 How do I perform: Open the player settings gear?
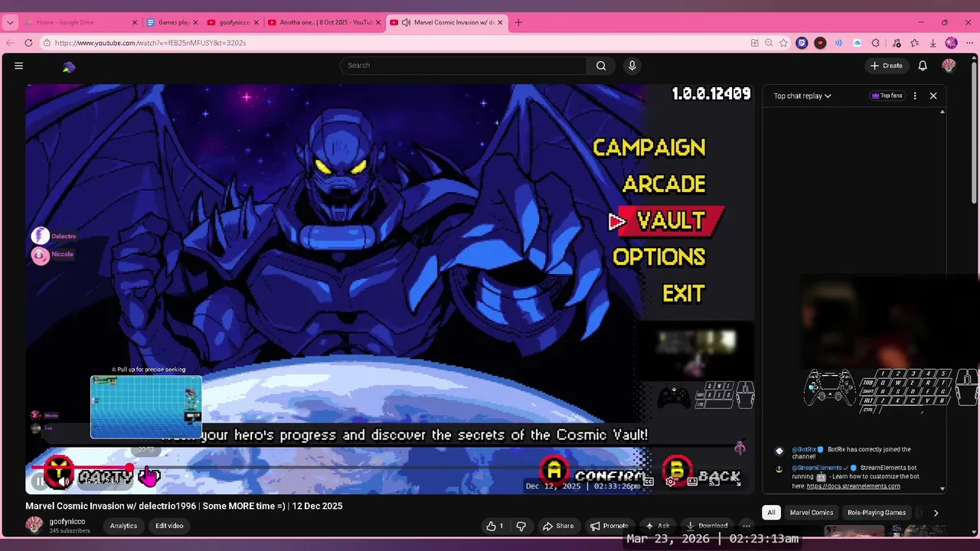pyautogui.click(x=671, y=481)
